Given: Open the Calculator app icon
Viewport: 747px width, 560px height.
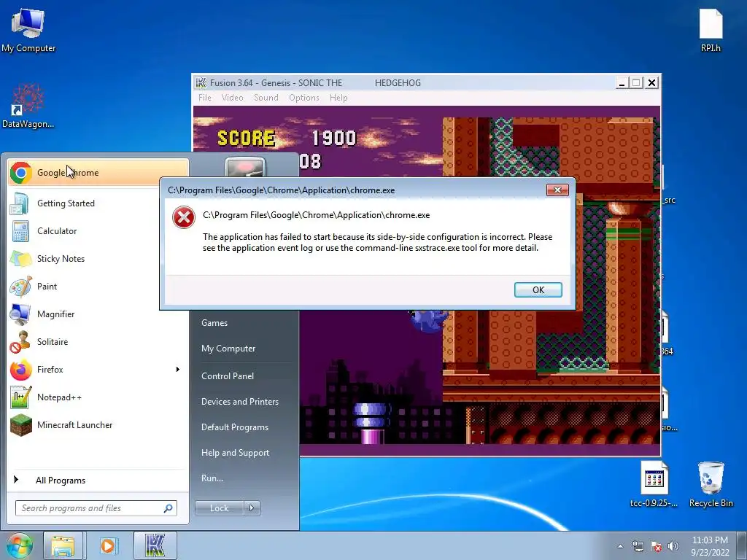Looking at the screenshot, I should coord(20,231).
